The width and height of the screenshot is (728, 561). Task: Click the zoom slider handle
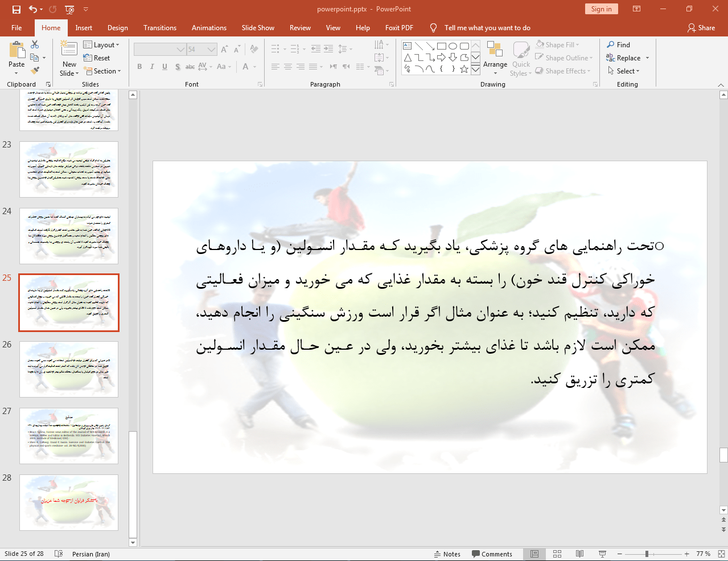coord(647,554)
